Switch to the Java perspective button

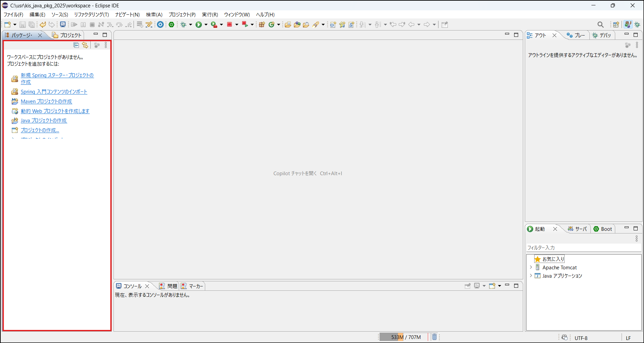pyautogui.click(x=628, y=24)
